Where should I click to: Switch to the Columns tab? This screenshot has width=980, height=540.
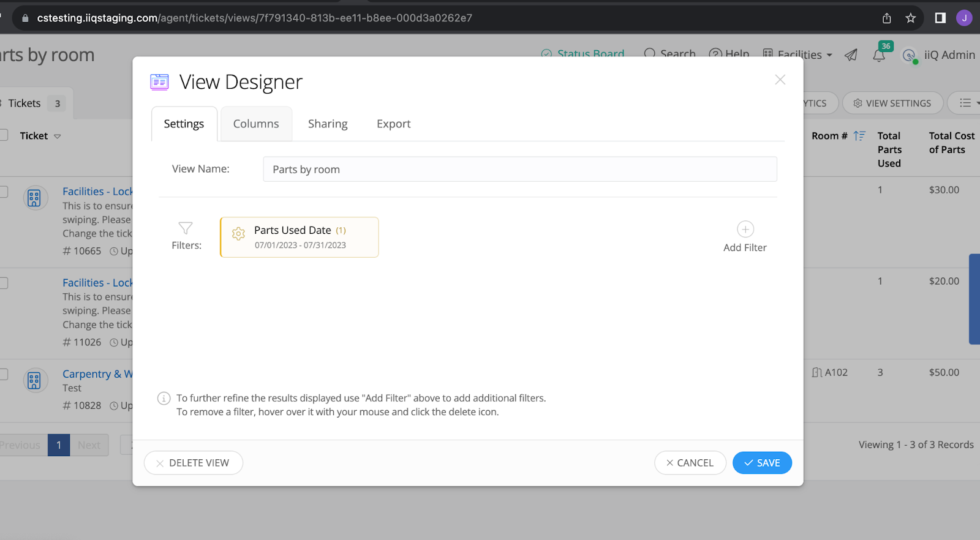coord(256,124)
